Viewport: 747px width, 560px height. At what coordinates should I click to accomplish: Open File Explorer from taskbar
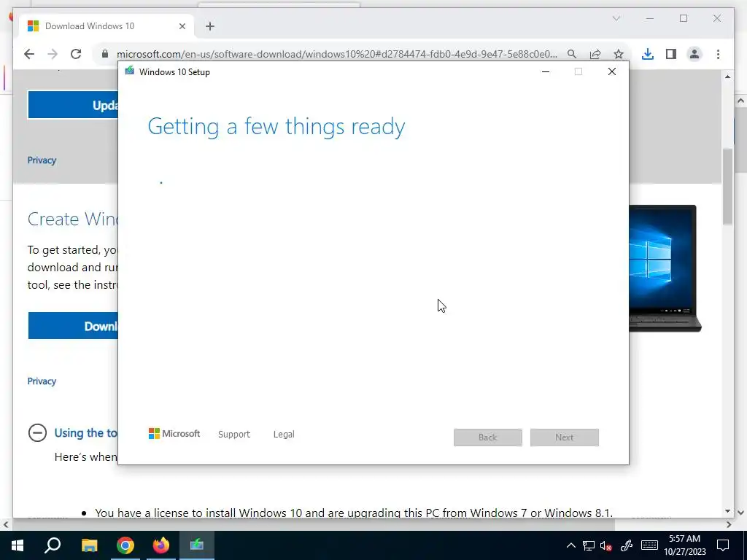click(89, 545)
